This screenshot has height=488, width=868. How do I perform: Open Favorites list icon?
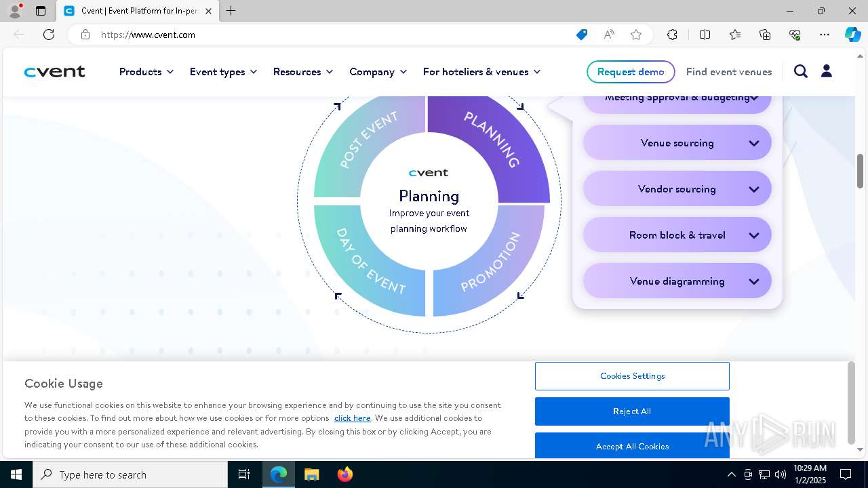click(735, 35)
